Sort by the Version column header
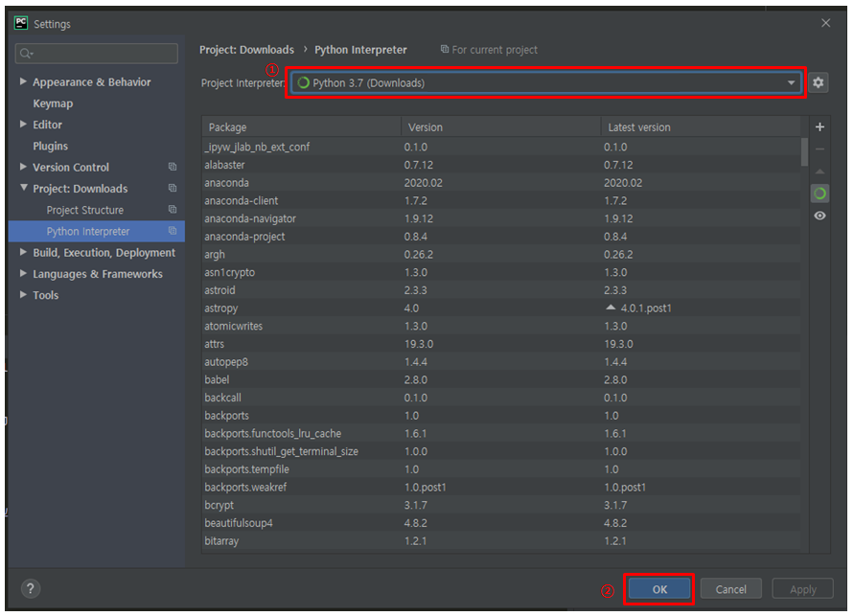Screen dimensions: 854x616 pyautogui.click(x=501, y=126)
